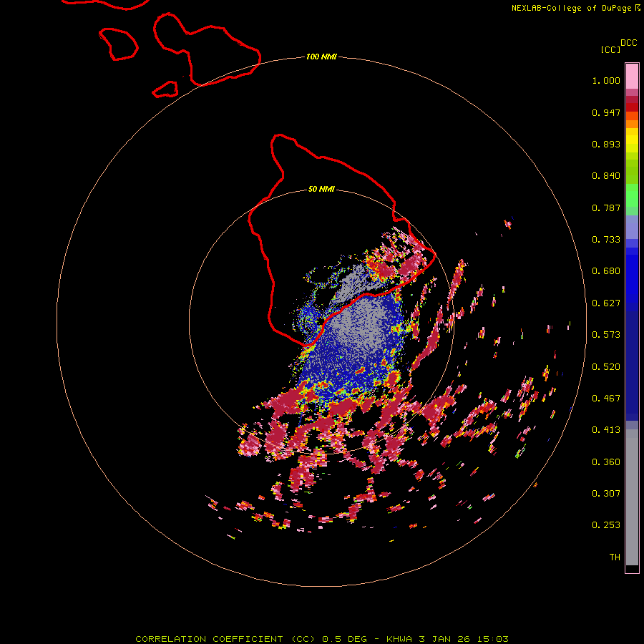Click the 0.840 color scale value

(x=606, y=176)
